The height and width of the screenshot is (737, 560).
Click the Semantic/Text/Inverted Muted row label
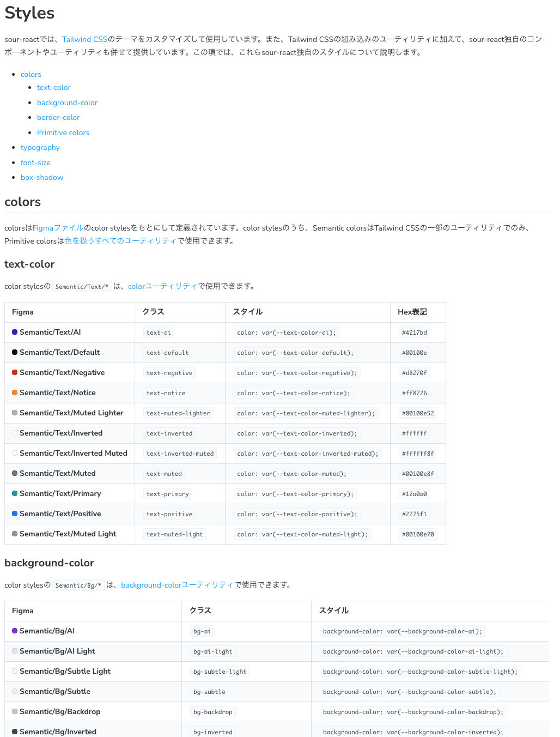[74, 453]
